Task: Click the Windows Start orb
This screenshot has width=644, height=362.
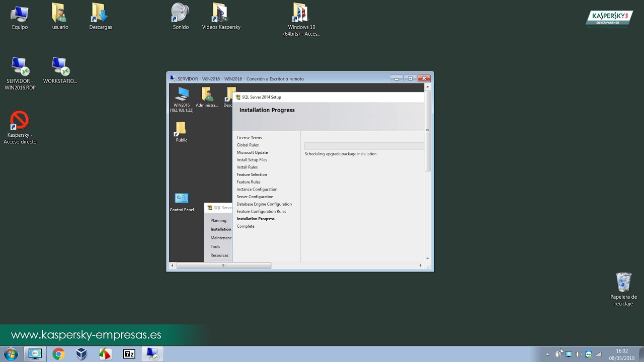Action: point(10,354)
